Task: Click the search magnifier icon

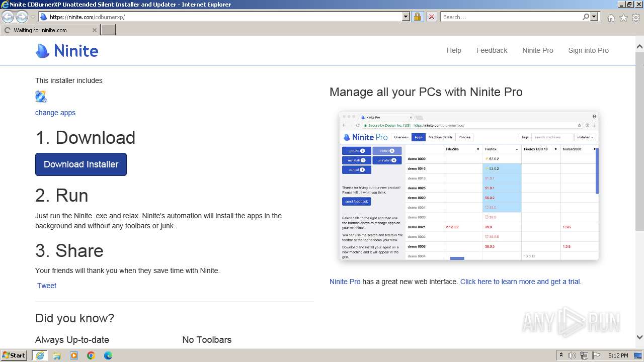Action: pos(586,17)
